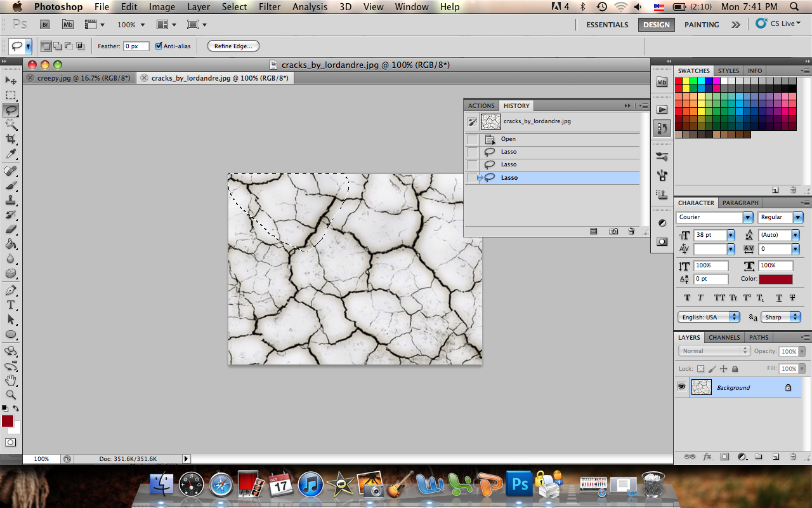Open the English: USA language dropdown

709,317
